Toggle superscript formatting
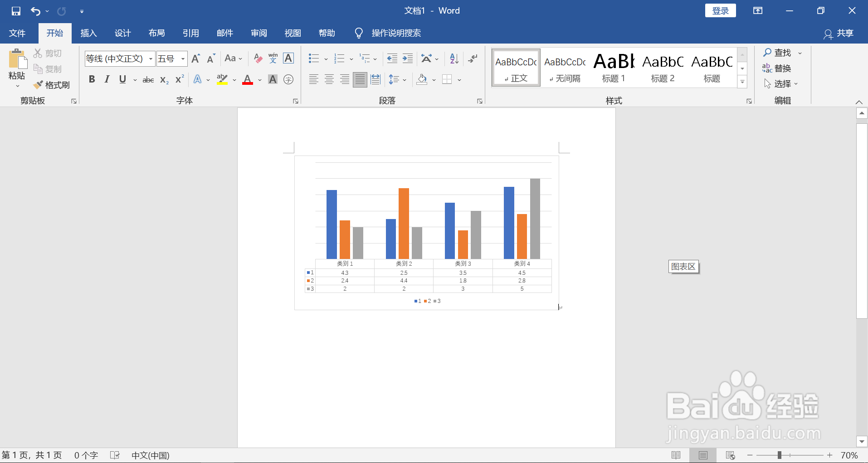Viewport: 868px width, 463px height. (180, 80)
